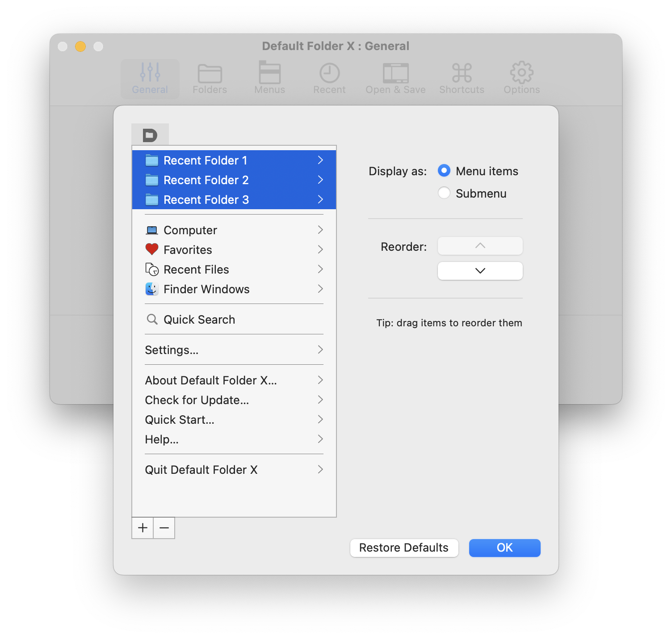Select the 'Recent Files' menu row
The height and width of the screenshot is (641, 672).
(x=234, y=269)
